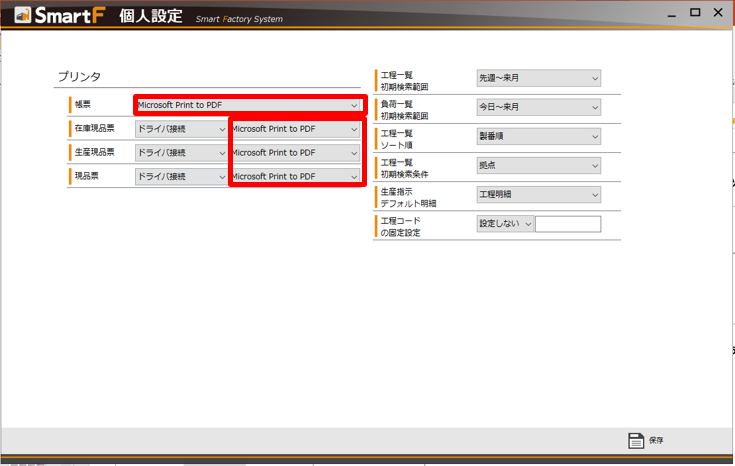Click the 工程コード fixed value text field
735x466 pixels.
click(568, 224)
